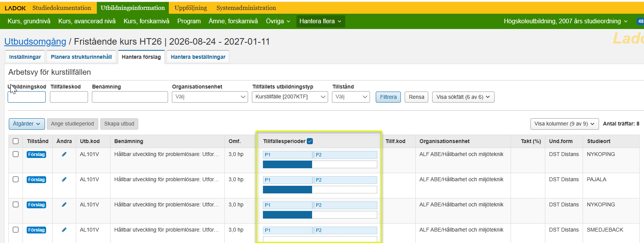This screenshot has width=644, height=243.
Task: Focus the Tillfälleskod input field
Action: [69, 97]
